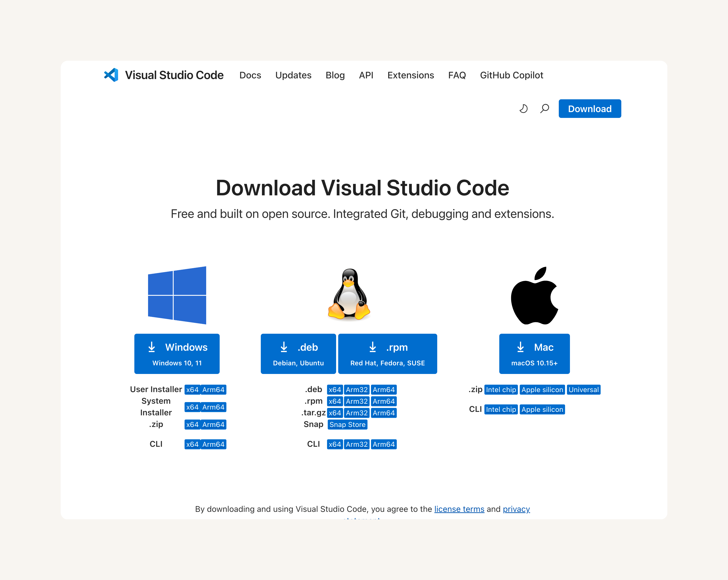The image size is (728, 580).
Task: Open the Updates menu item
Action: coord(293,75)
